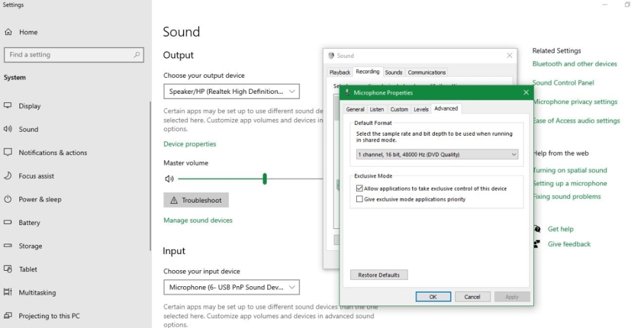Select the Focus assist moon icon
This screenshot has width=644, height=328.
click(x=8, y=176)
